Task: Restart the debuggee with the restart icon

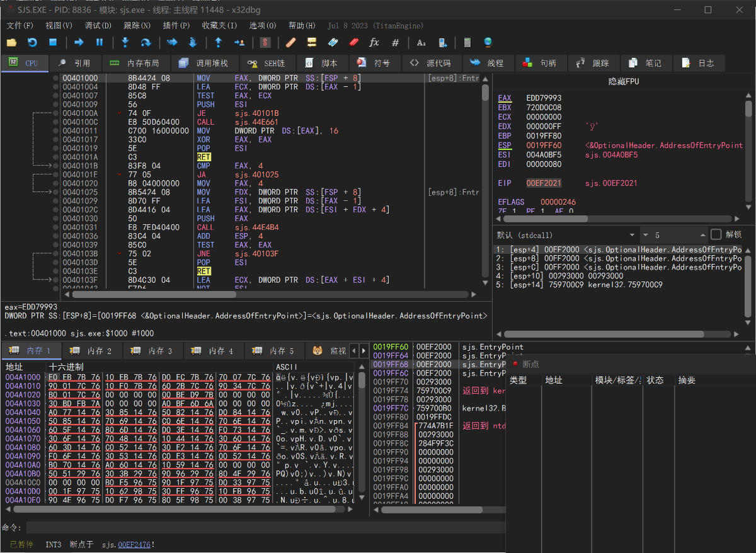Action: (32, 42)
